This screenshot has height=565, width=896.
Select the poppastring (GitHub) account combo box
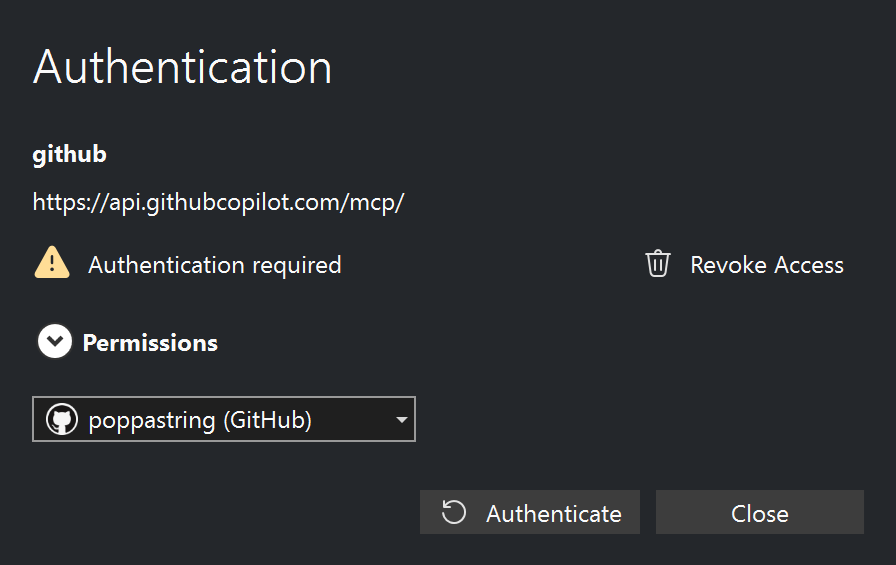(223, 420)
